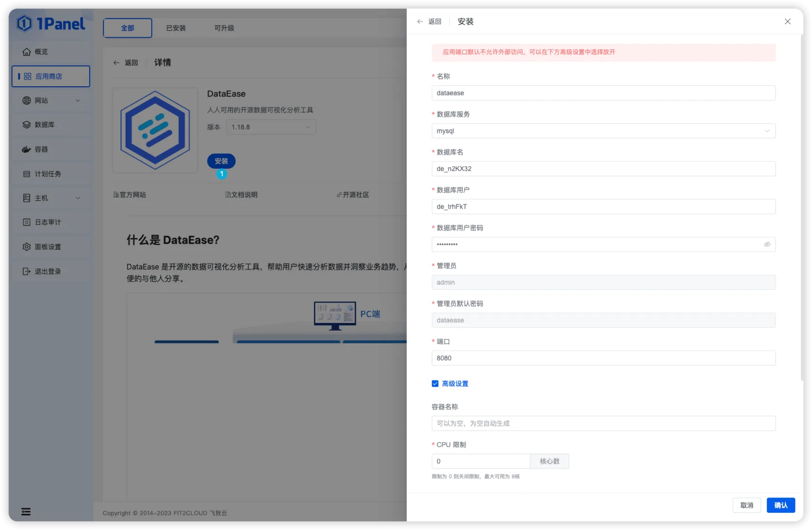The width and height of the screenshot is (812, 530).
Task: Click the 名称 input field
Action: [x=603, y=93]
